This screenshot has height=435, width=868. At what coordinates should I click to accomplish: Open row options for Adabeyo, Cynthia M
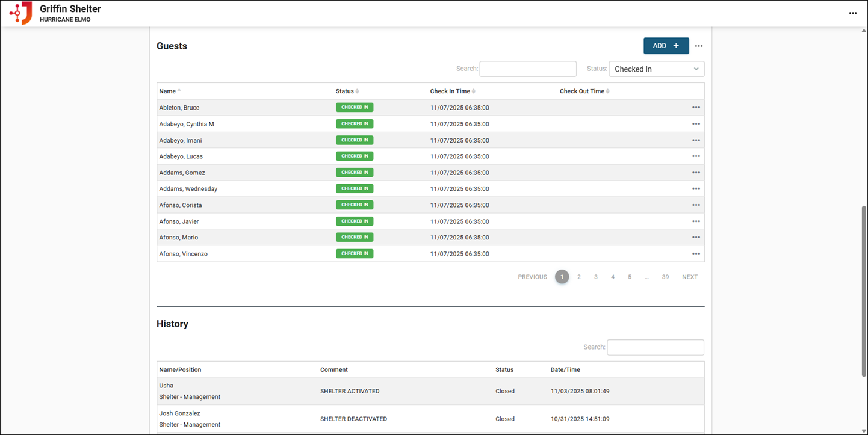click(696, 124)
